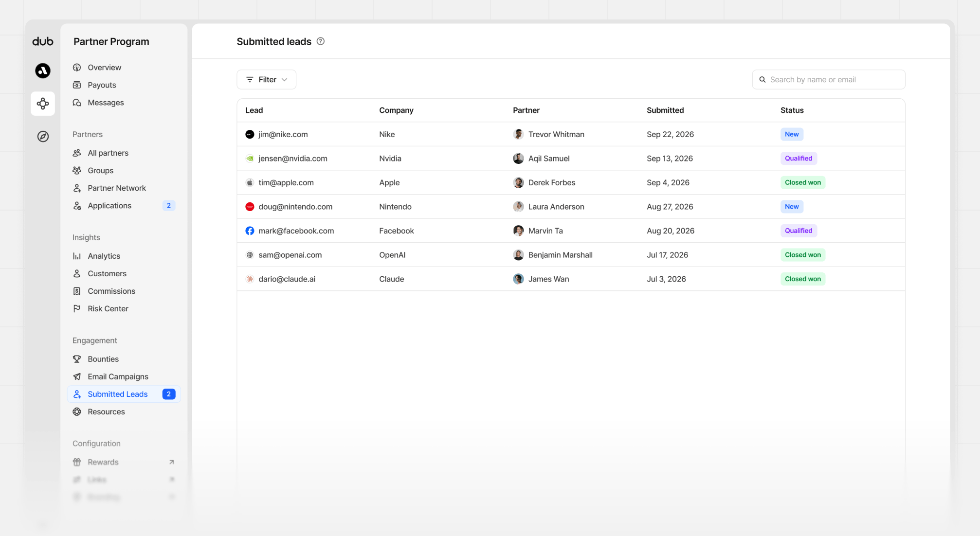Click the New status badge for Nike

[x=792, y=134]
